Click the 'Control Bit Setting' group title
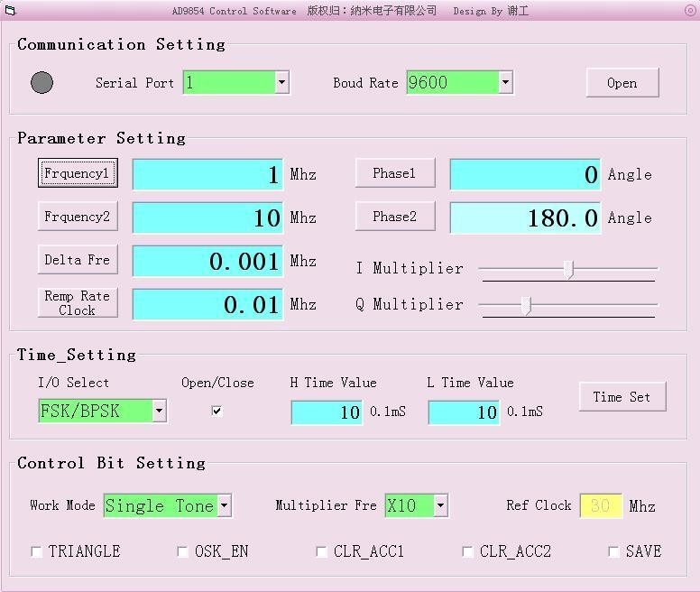The image size is (700, 592). [112, 463]
